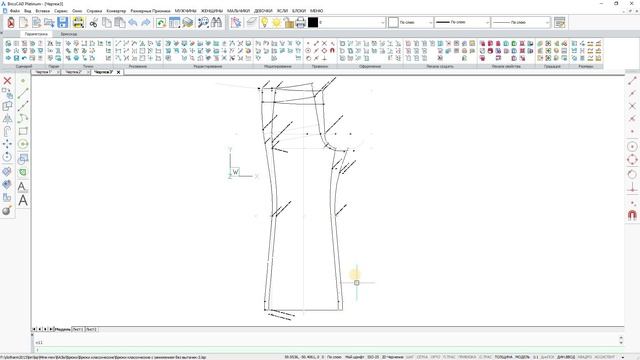The width and height of the screenshot is (640, 360).
Task: Select the Fillet tool in the left toolbar
Action: point(7,131)
